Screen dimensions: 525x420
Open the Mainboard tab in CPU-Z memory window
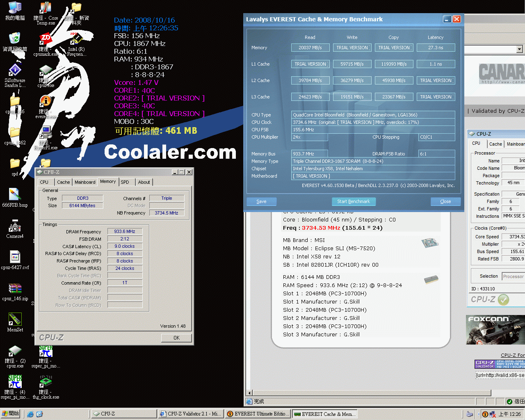point(85,182)
